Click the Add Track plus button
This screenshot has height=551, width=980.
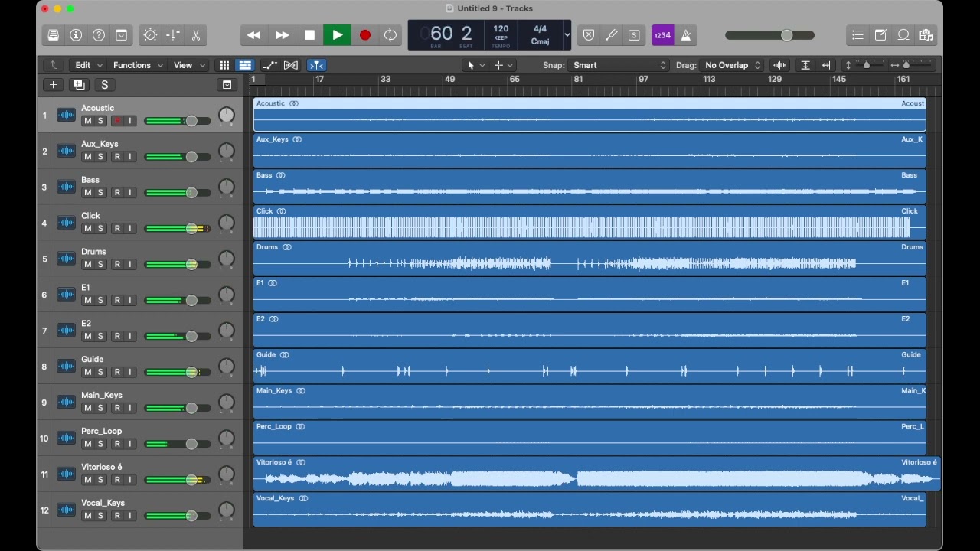53,85
